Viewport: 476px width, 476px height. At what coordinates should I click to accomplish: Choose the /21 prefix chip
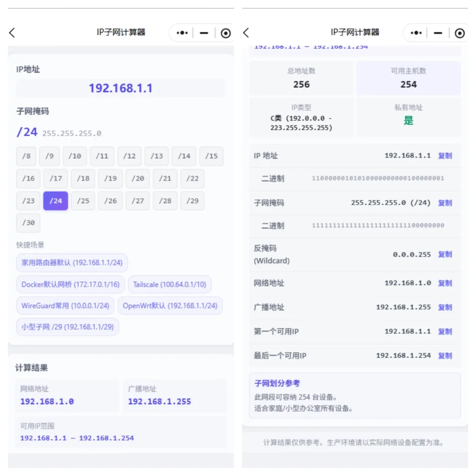[165, 178]
